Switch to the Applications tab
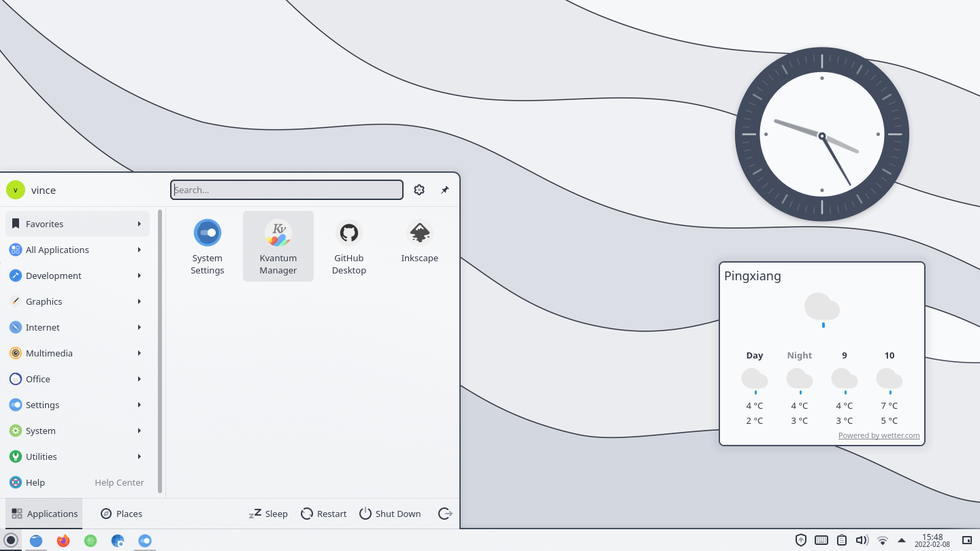Viewport: 980px width, 551px height. [x=44, y=514]
